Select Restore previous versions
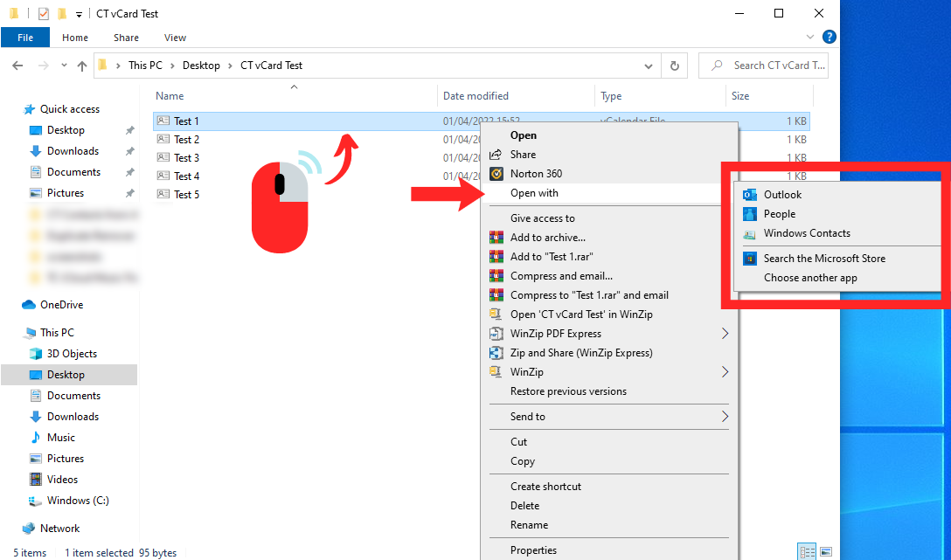951x560 pixels. [568, 391]
